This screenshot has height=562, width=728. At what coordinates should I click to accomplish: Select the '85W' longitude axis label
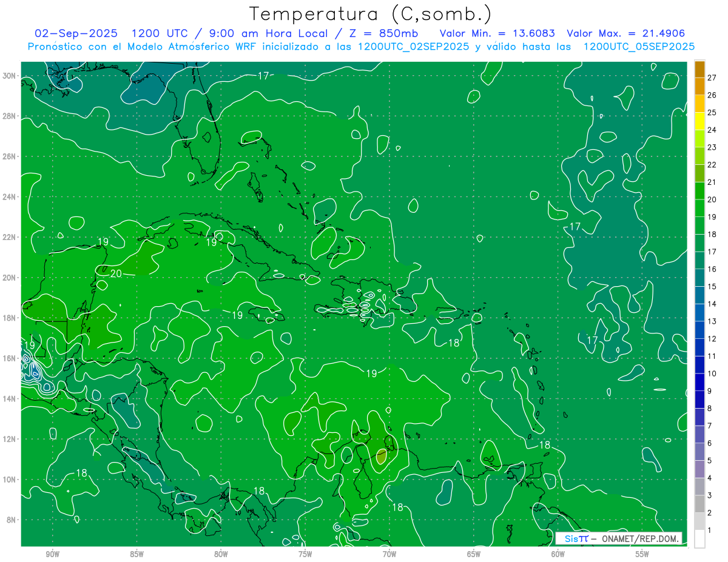pyautogui.click(x=136, y=554)
